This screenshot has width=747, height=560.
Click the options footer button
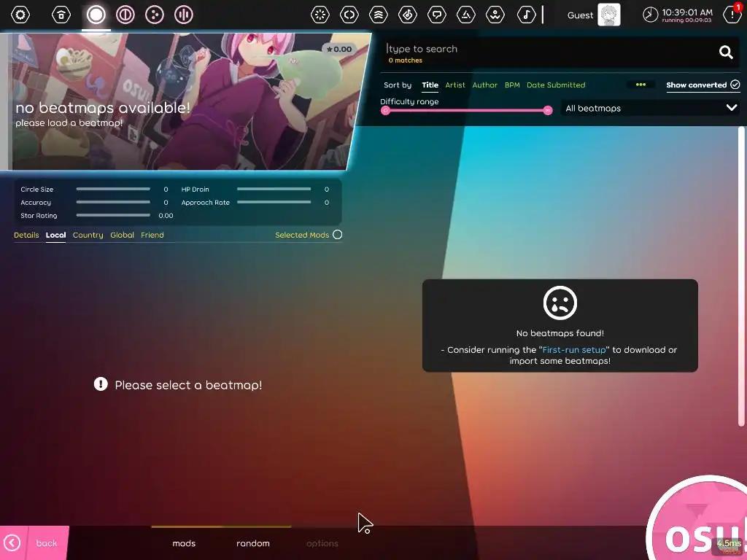322,542
